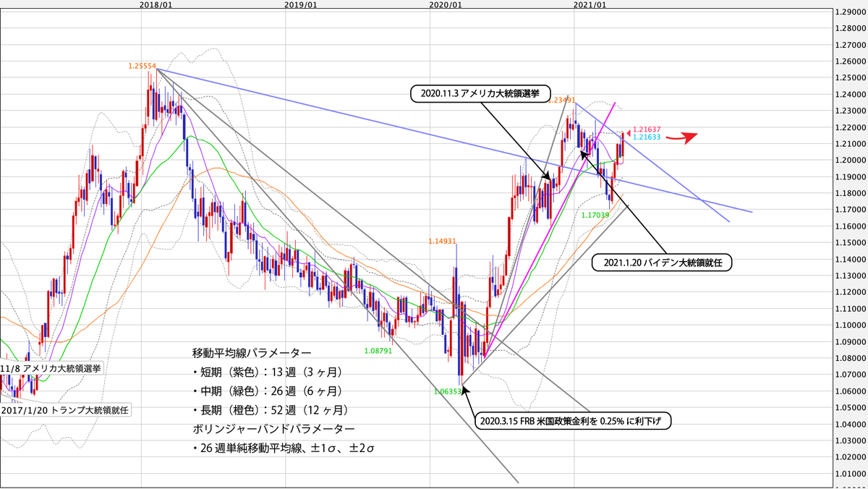Click the 2020.3.15 FRB rate cut annotation
This screenshot has width=868, height=489.
point(574,421)
